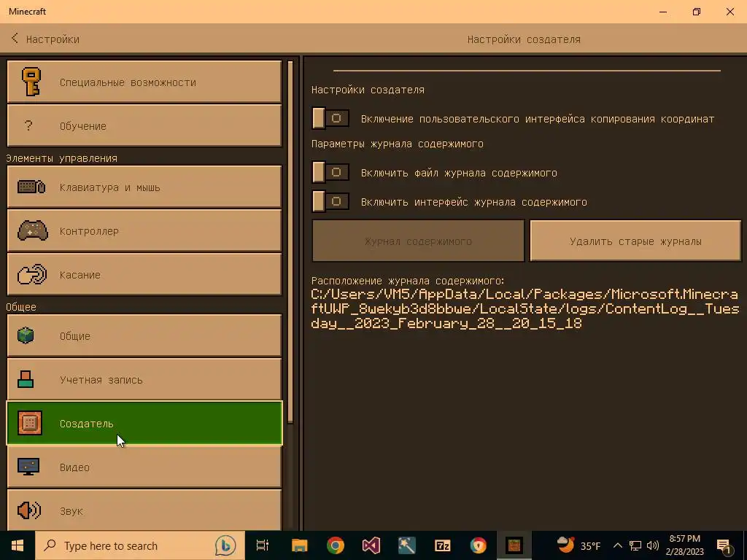Click the Элементы управления sidebar heading
Screen dimensions: 747x560
point(61,158)
